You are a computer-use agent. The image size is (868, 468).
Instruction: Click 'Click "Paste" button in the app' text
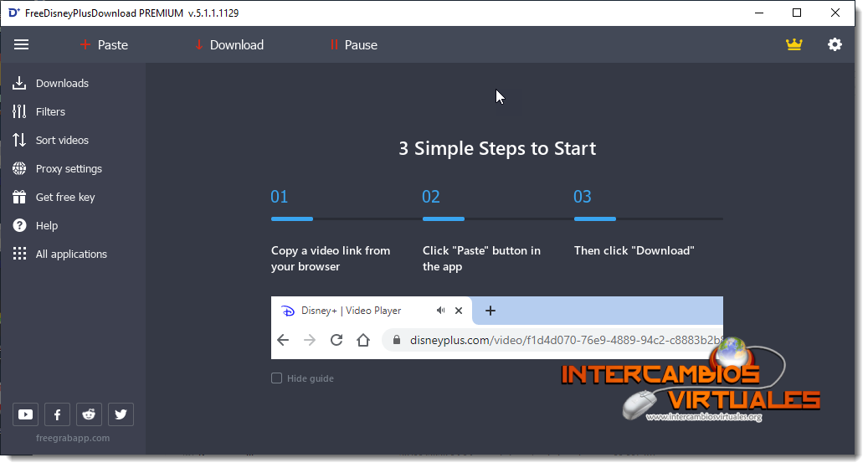pos(481,259)
